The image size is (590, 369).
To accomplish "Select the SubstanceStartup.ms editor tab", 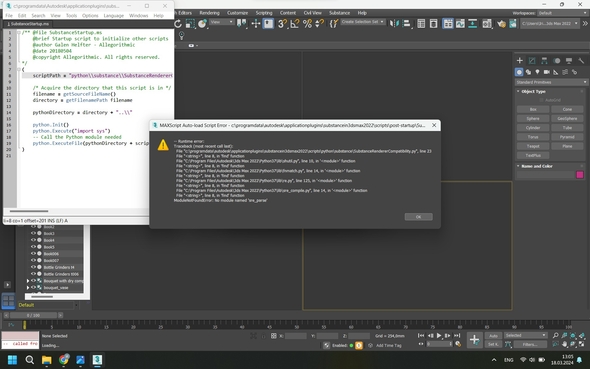I will click(28, 24).
